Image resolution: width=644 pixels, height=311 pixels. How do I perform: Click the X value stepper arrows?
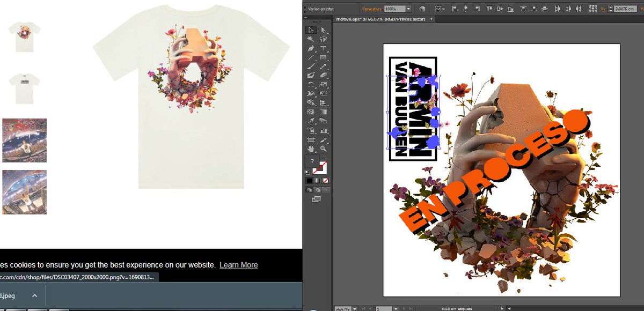coord(610,9)
